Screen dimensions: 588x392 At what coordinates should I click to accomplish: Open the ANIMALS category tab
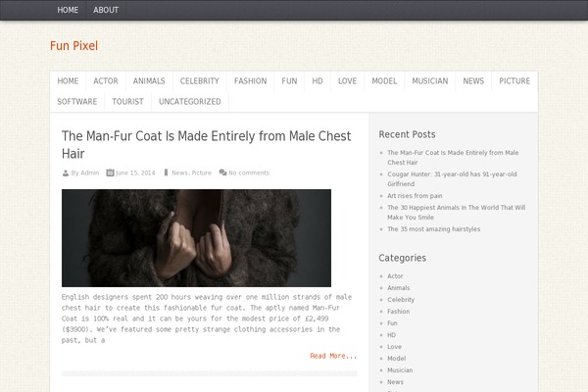pyautogui.click(x=149, y=81)
